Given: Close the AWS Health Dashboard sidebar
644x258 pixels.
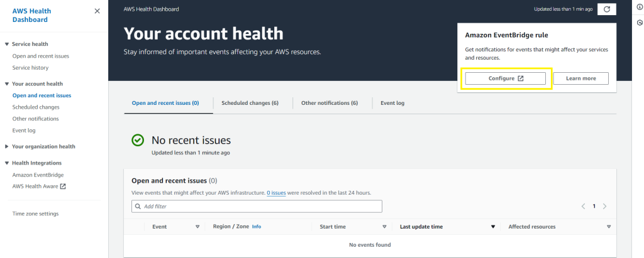Looking at the screenshot, I should tap(97, 11).
